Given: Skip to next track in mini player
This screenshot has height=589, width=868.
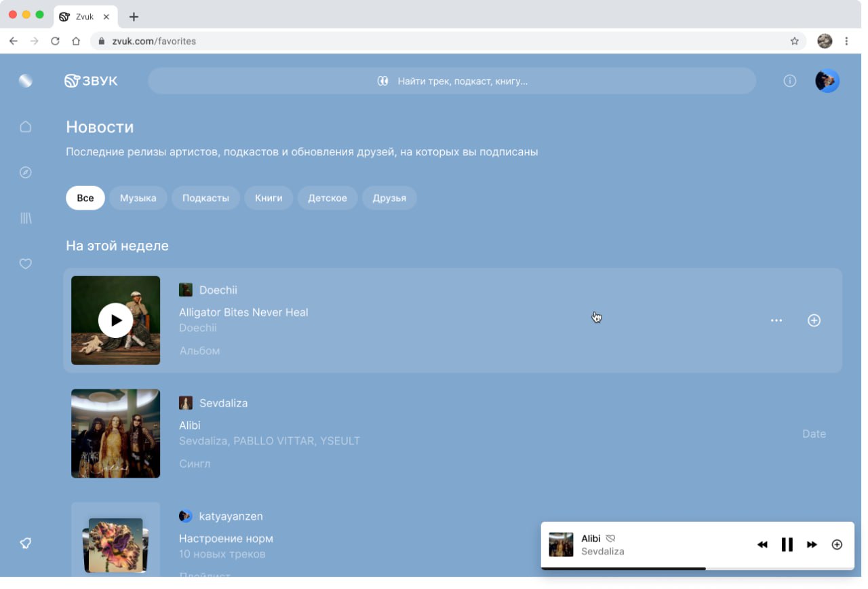Looking at the screenshot, I should [812, 544].
